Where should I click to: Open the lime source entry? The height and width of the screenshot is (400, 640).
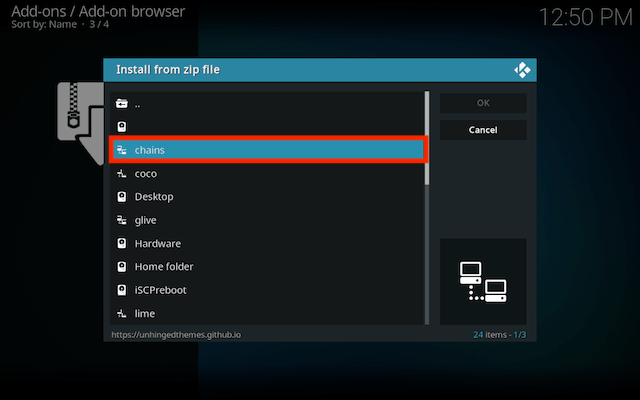point(267,313)
